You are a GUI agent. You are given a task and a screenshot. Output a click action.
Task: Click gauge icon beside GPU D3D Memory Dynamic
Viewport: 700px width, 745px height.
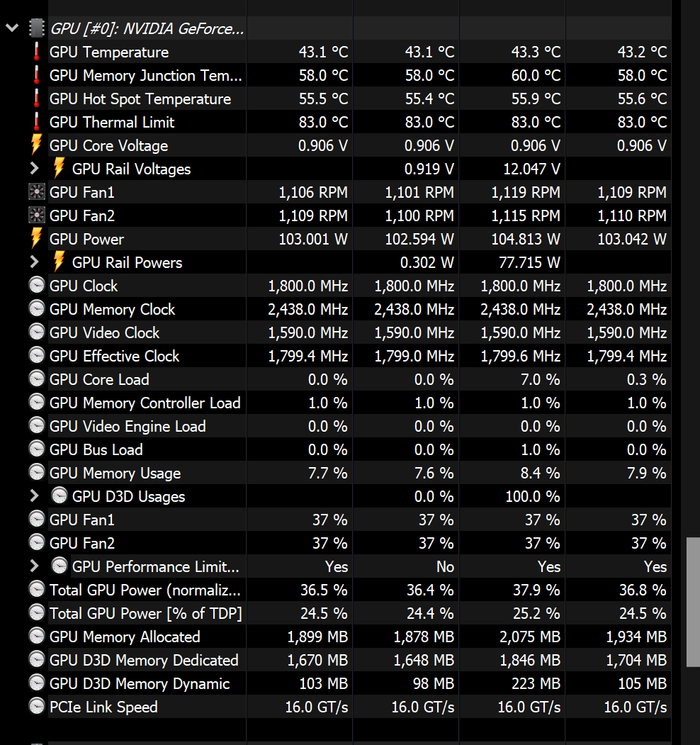click(x=37, y=683)
